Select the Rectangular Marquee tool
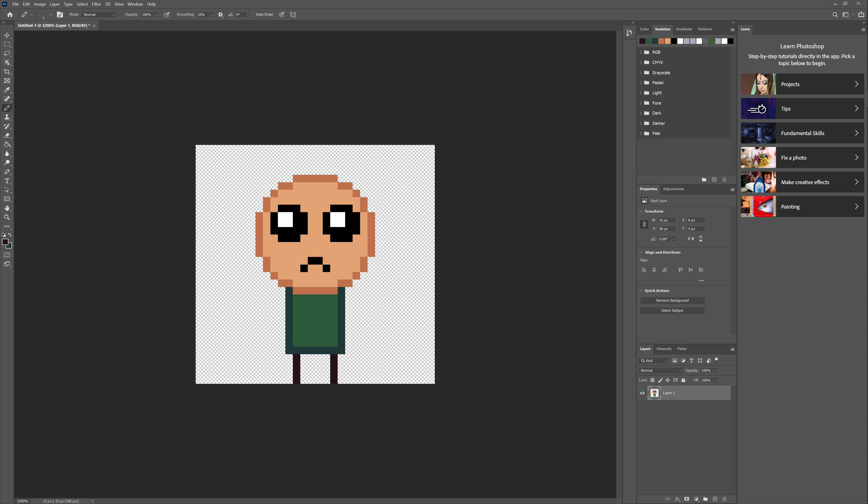This screenshot has height=504, width=868. (7, 44)
